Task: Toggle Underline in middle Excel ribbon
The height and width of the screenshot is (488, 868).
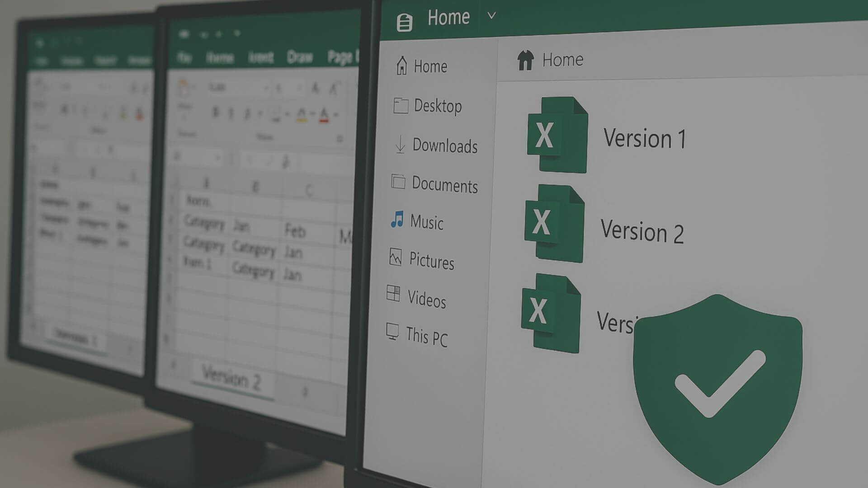Action: pyautogui.click(x=247, y=113)
